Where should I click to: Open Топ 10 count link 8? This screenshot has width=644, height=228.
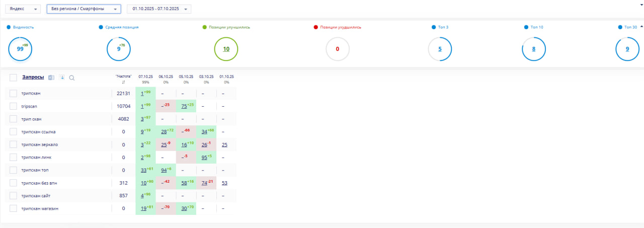[534, 49]
